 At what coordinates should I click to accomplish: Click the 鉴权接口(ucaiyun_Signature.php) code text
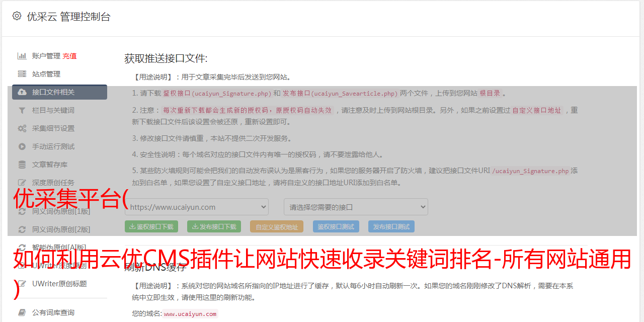tap(217, 93)
